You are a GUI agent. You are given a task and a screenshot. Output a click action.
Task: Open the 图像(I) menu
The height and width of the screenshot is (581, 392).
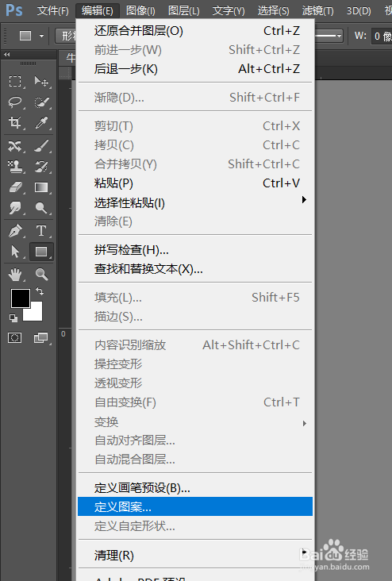click(x=140, y=11)
